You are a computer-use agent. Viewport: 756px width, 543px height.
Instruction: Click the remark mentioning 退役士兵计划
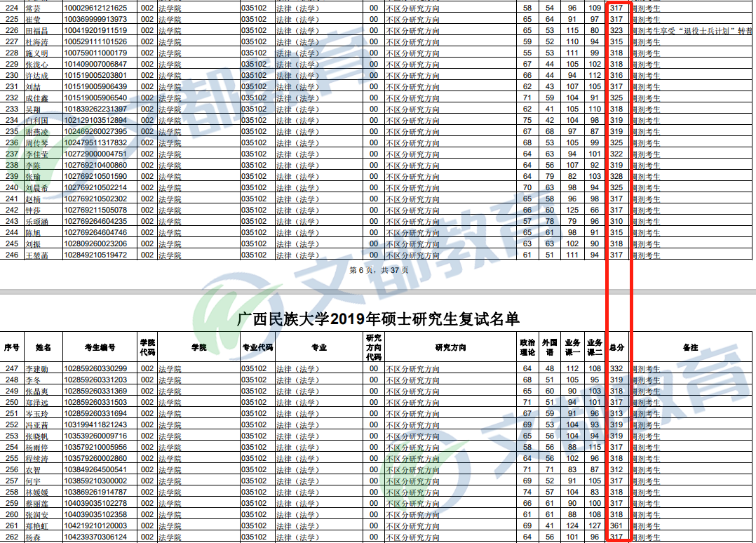(692, 30)
